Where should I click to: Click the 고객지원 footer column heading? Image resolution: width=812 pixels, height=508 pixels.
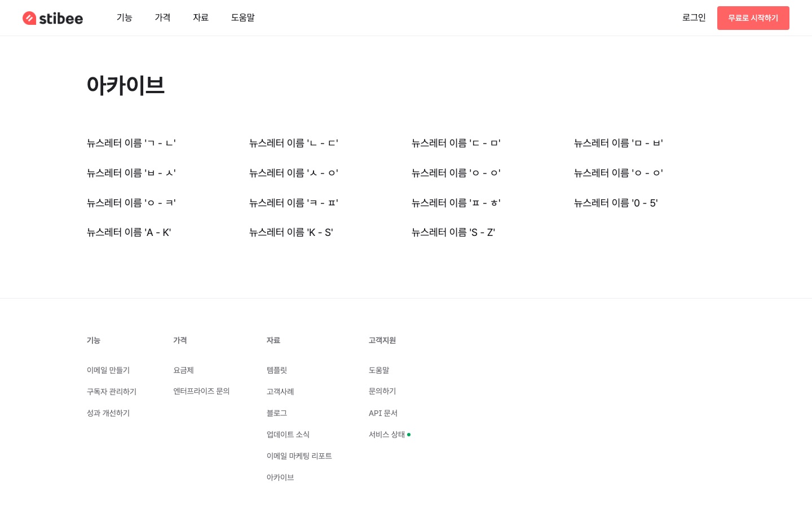point(382,340)
